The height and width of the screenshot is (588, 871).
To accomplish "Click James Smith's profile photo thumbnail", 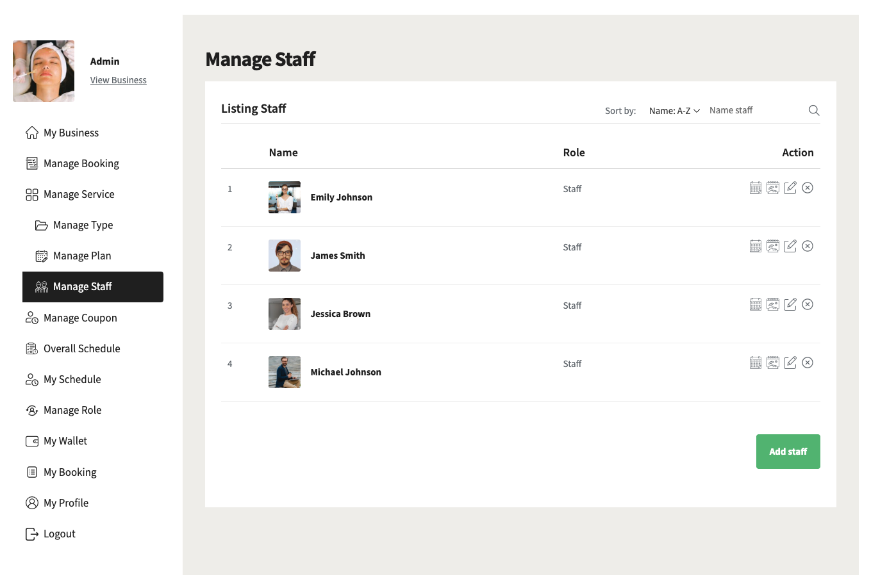I will coord(284,255).
